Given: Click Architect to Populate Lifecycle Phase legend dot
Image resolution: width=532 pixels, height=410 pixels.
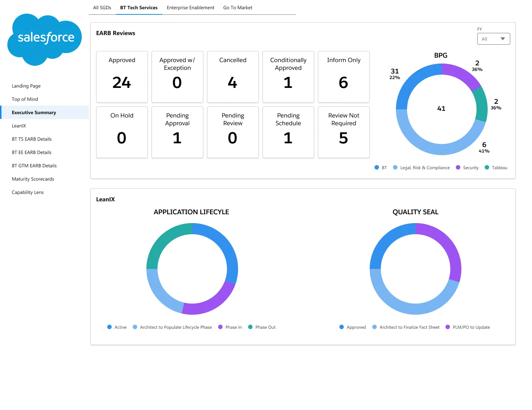Looking at the screenshot, I should (x=135, y=327).
